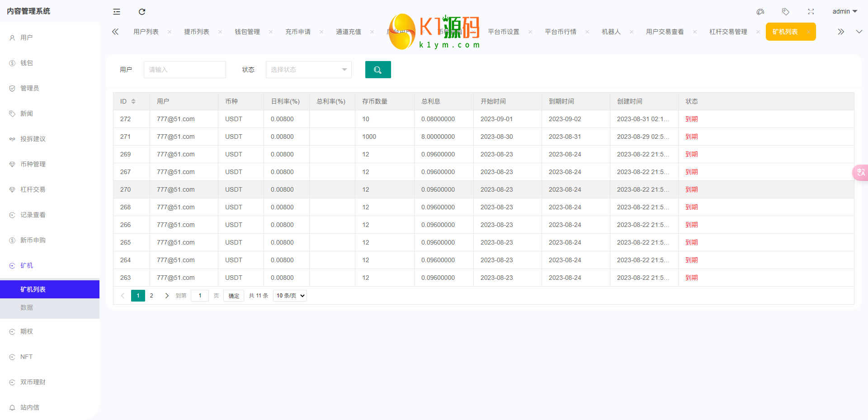868x420 pixels.
Task: Toggle fullscreen mode icon
Action: point(811,12)
